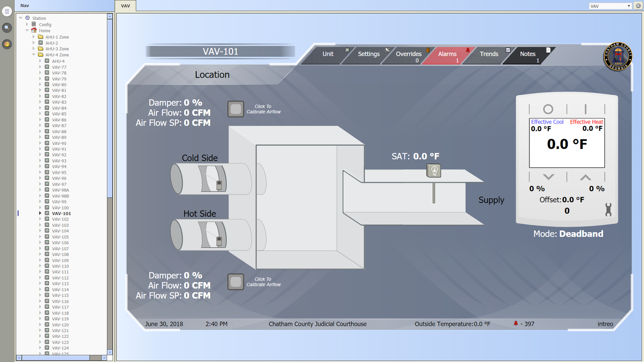Click the AHU-2 tree item icon
The image size is (644, 362).
point(40,43)
